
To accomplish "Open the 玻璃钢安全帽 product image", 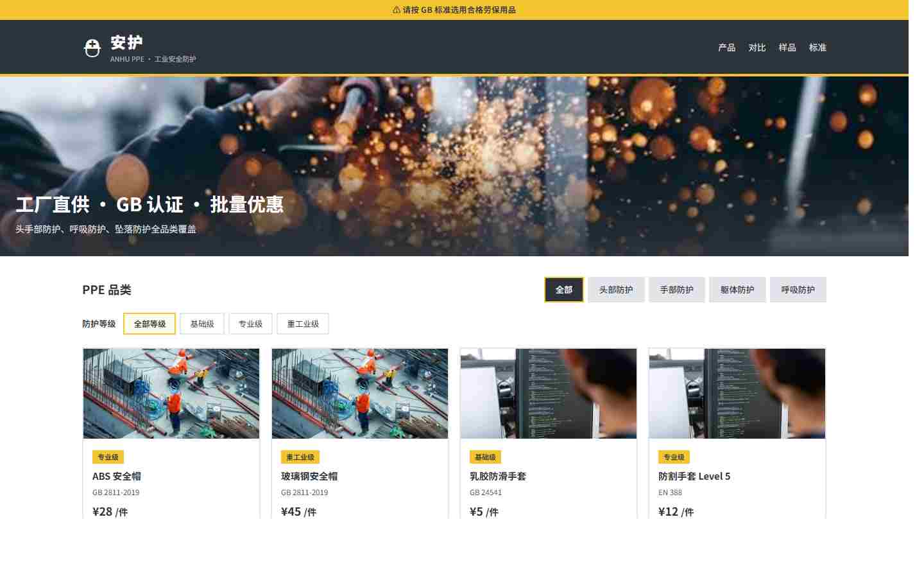I will pyautogui.click(x=360, y=394).
